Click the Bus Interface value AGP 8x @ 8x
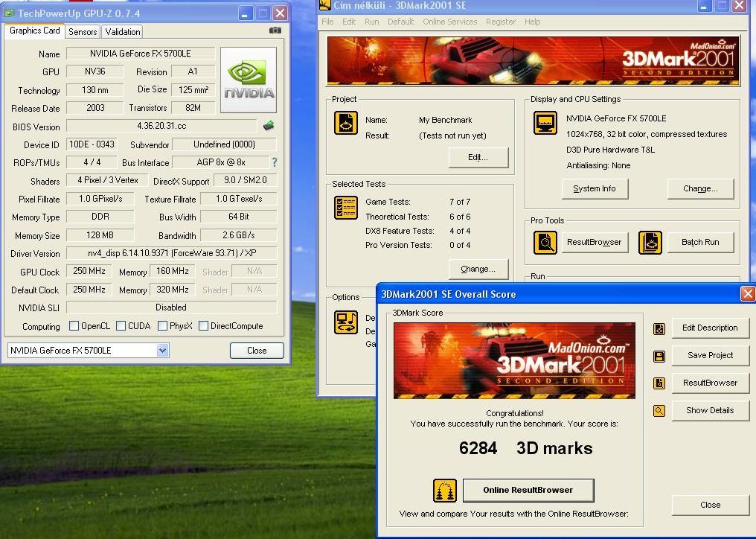 pos(221,162)
